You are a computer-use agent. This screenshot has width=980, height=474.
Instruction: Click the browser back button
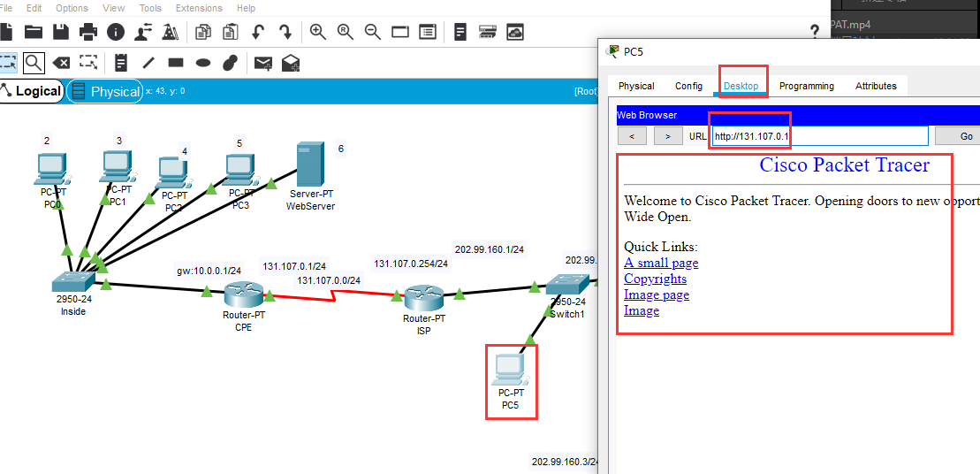click(x=632, y=135)
